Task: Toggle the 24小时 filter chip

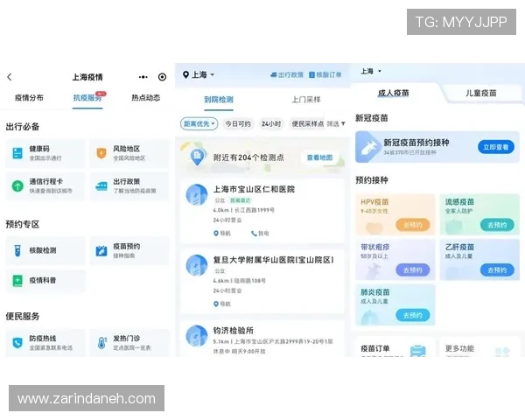Action: pos(271,123)
